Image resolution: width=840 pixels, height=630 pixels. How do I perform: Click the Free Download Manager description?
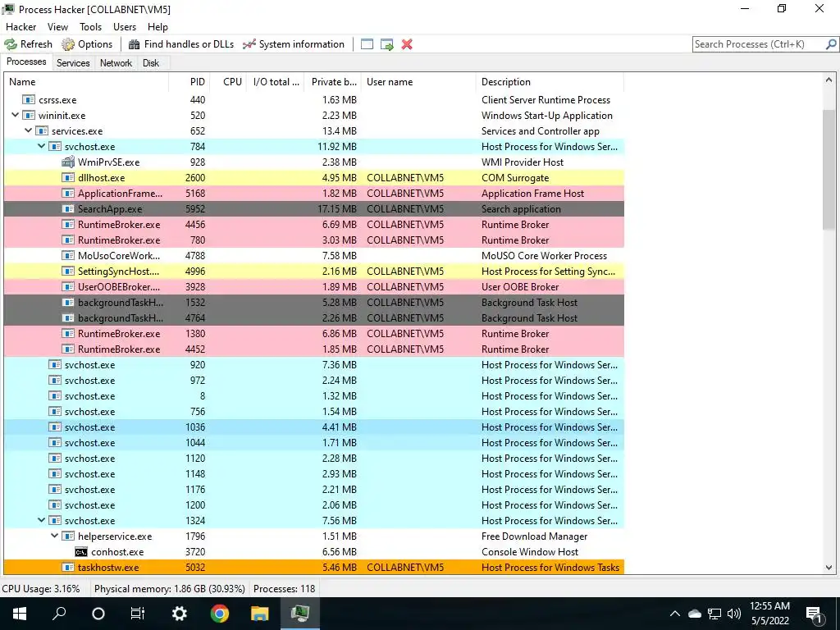(x=534, y=536)
